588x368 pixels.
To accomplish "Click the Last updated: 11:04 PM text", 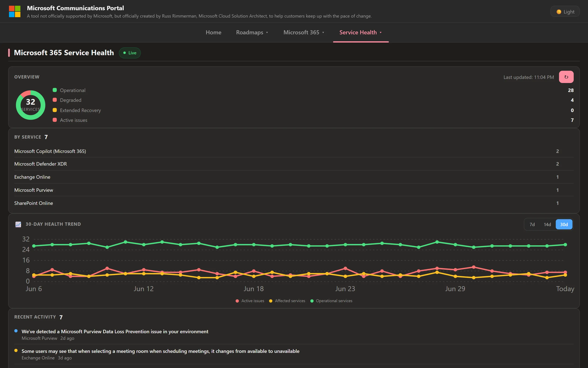I will pyautogui.click(x=528, y=77).
